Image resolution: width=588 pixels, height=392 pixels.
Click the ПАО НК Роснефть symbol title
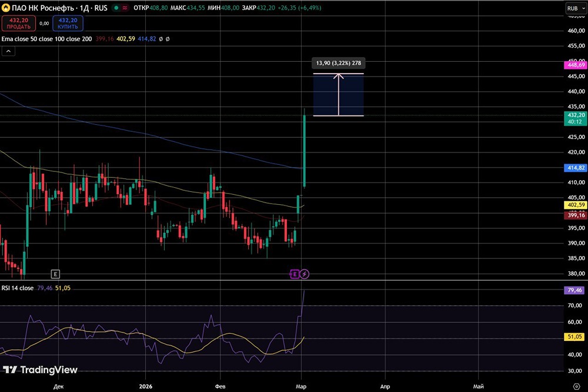(59, 8)
